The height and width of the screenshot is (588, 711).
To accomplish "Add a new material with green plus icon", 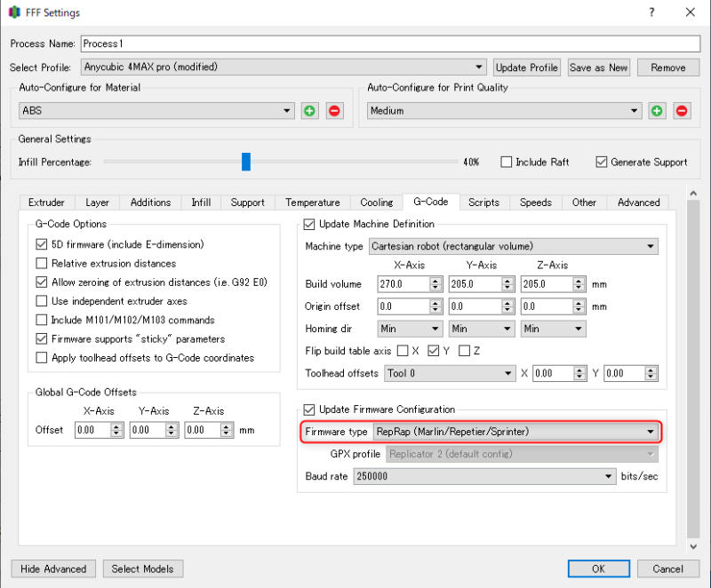I will point(309,110).
